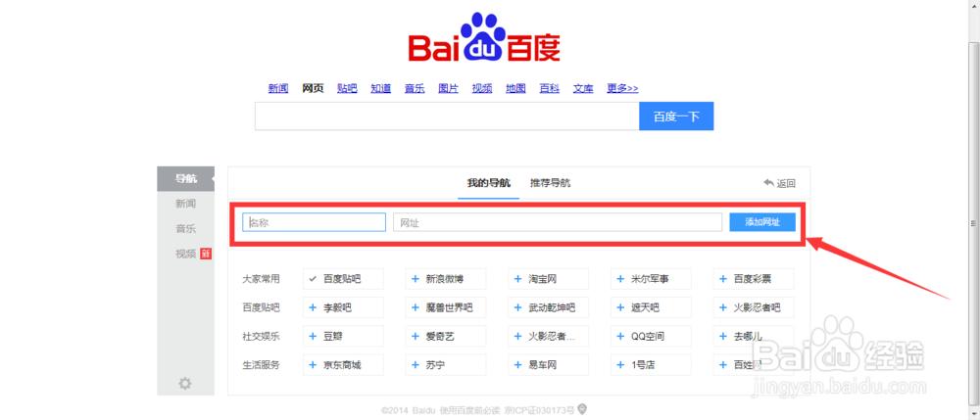Image resolution: width=980 pixels, height=420 pixels.
Task: Focus the main Baidu search box
Action: coord(447,117)
